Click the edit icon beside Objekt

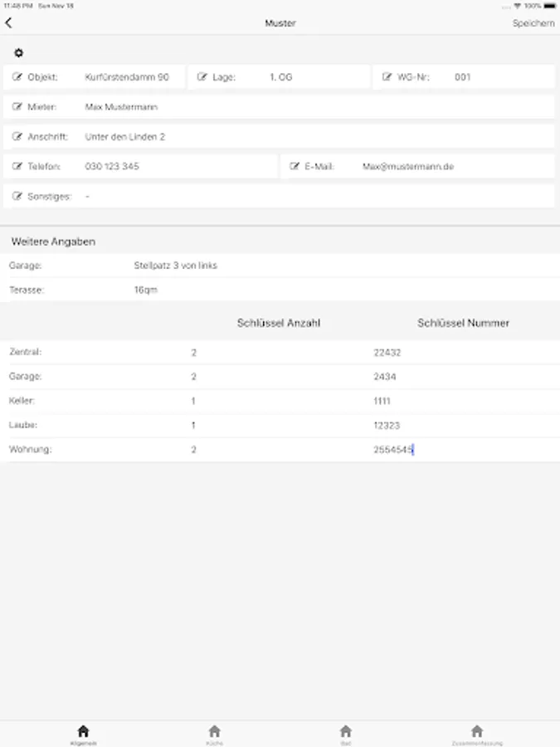point(17,77)
